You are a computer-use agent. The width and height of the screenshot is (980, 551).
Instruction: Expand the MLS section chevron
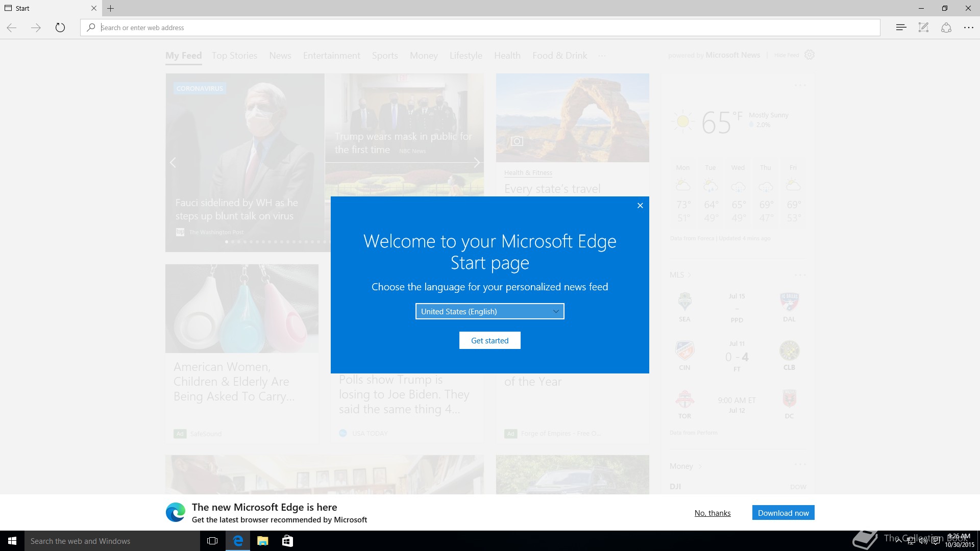(689, 275)
